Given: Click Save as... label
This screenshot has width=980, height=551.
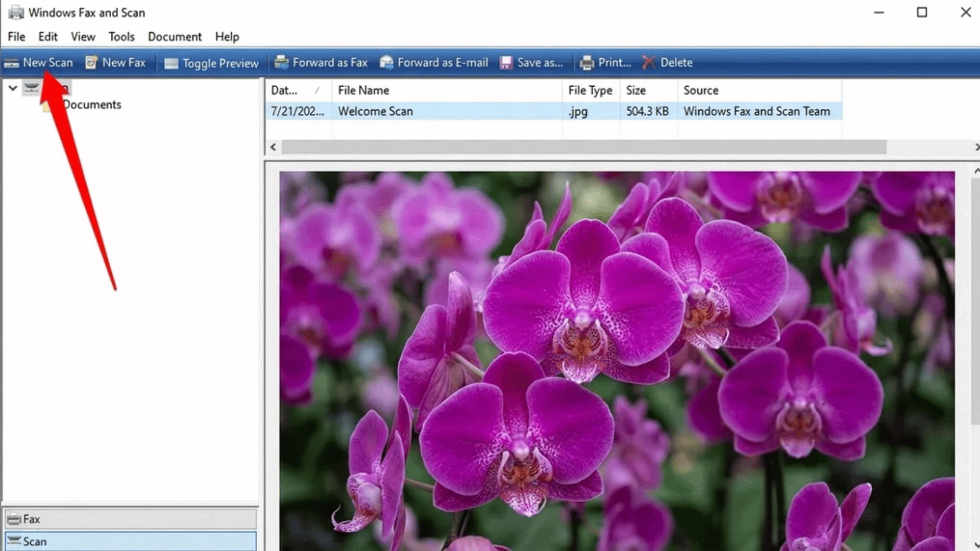Looking at the screenshot, I should [540, 62].
